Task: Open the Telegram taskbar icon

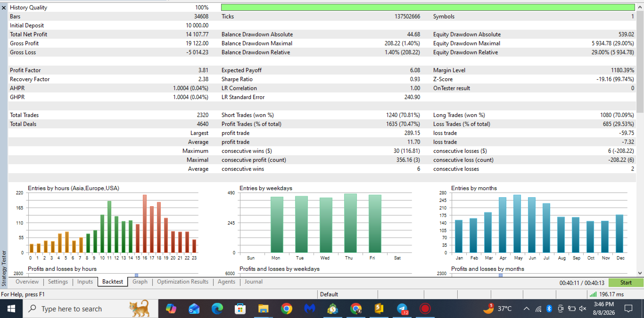Action: click(x=402, y=309)
